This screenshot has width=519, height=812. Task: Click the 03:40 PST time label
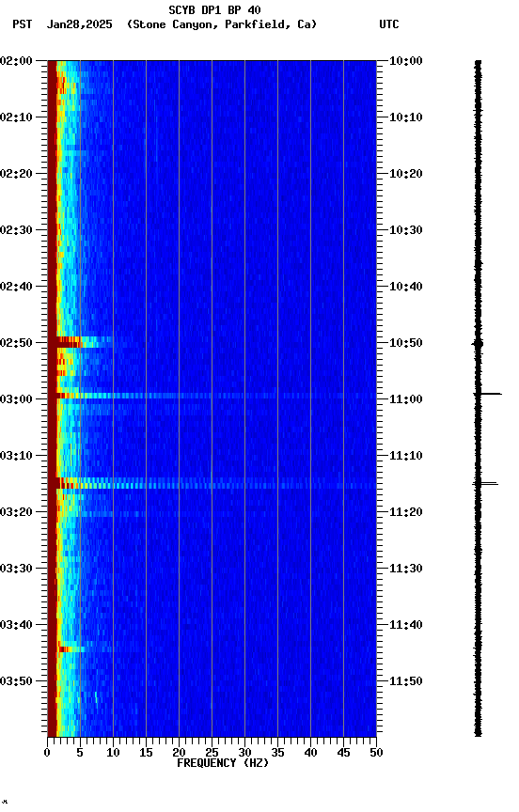click(x=16, y=625)
